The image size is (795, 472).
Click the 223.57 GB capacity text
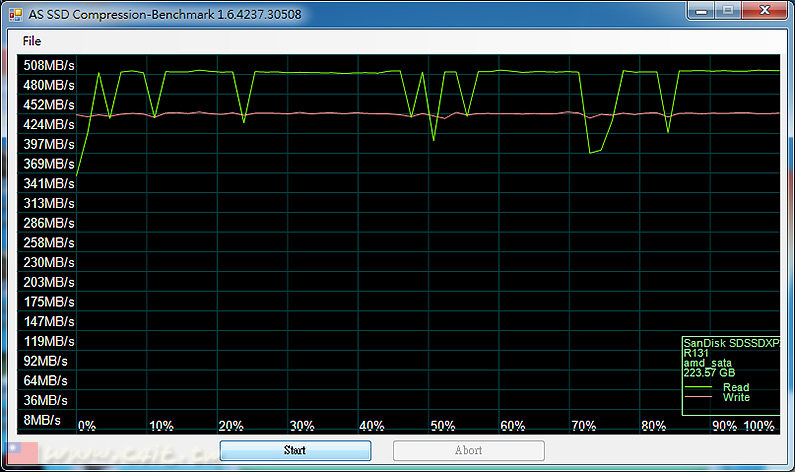pos(709,373)
